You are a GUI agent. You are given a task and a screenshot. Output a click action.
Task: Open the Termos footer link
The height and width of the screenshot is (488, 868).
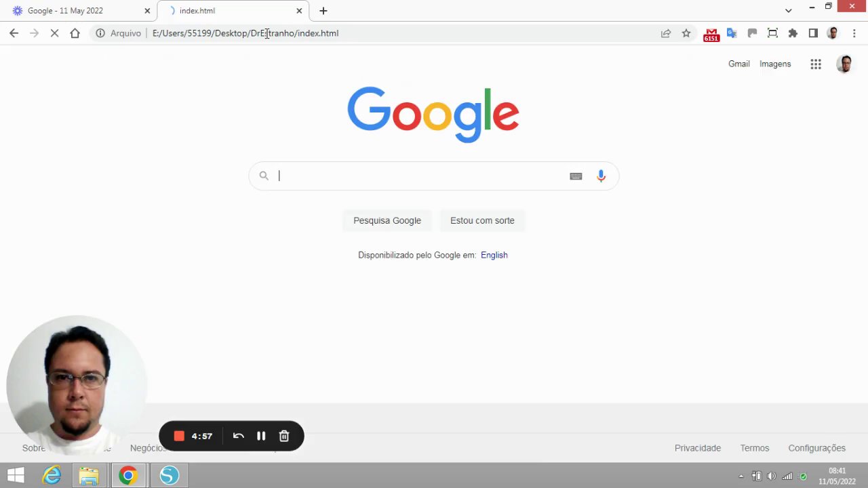[x=755, y=448]
